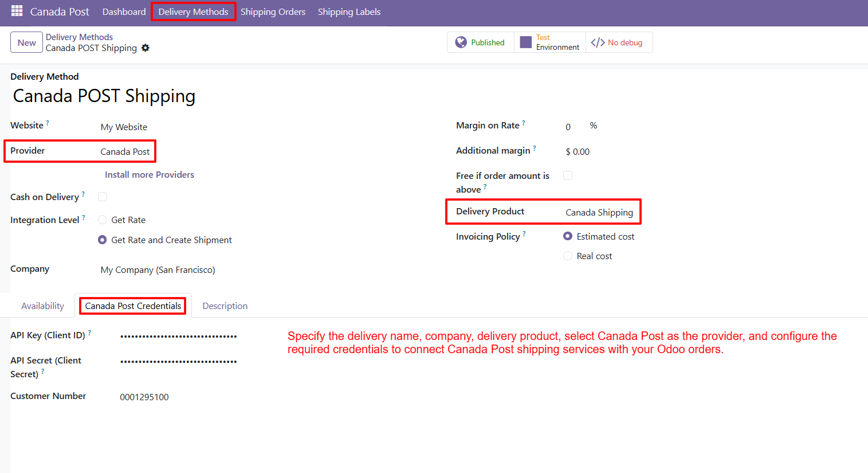This screenshot has height=473, width=868.
Task: Click the Install more Providers link
Action: (150, 175)
